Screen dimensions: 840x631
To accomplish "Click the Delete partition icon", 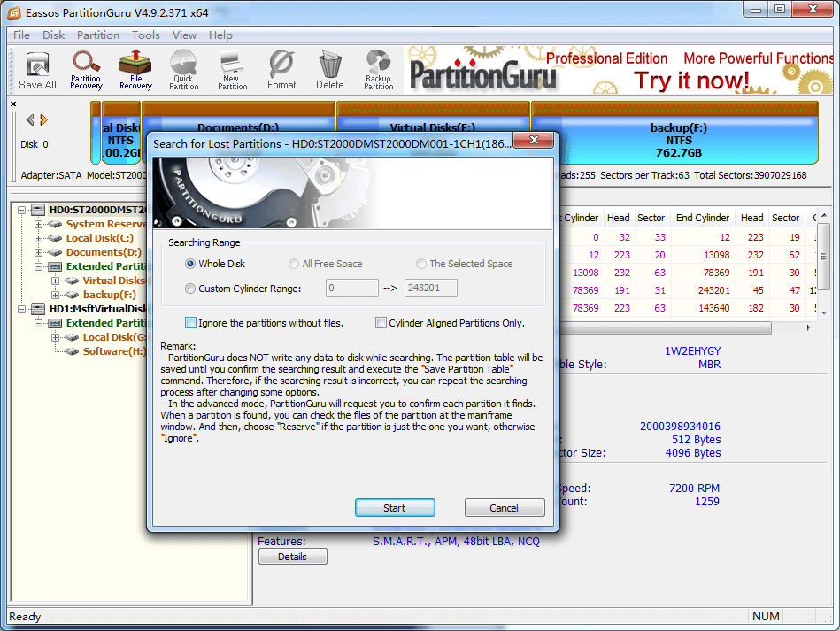I will coord(330,70).
